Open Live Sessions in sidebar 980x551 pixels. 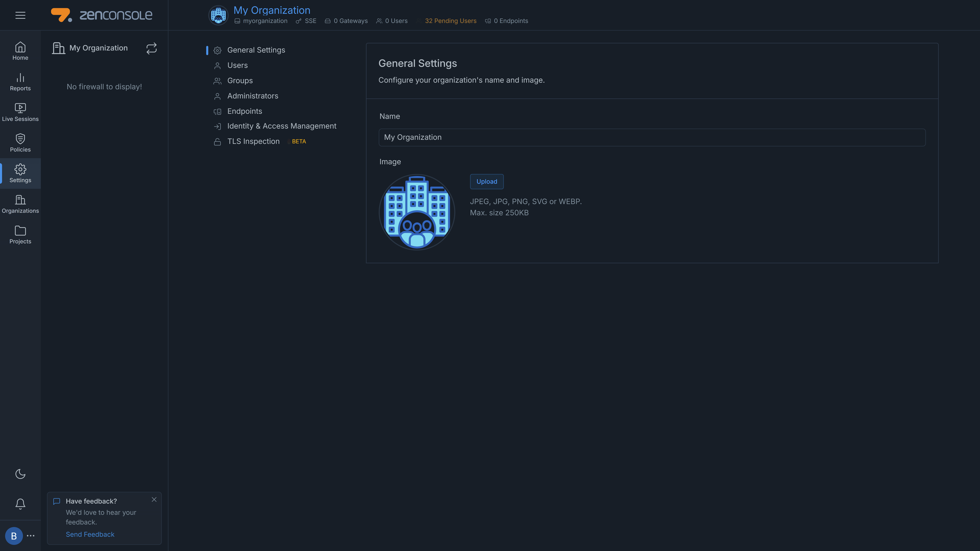tap(20, 112)
